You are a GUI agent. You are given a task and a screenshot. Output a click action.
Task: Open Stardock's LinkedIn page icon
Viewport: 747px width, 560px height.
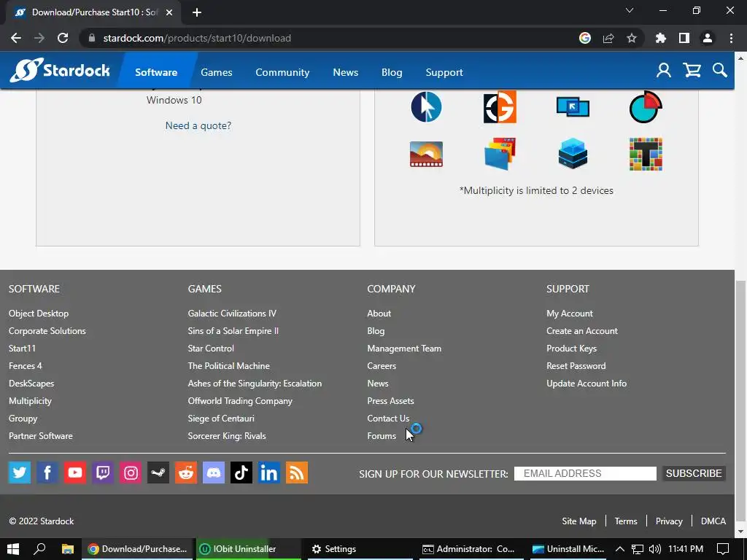tap(268, 472)
